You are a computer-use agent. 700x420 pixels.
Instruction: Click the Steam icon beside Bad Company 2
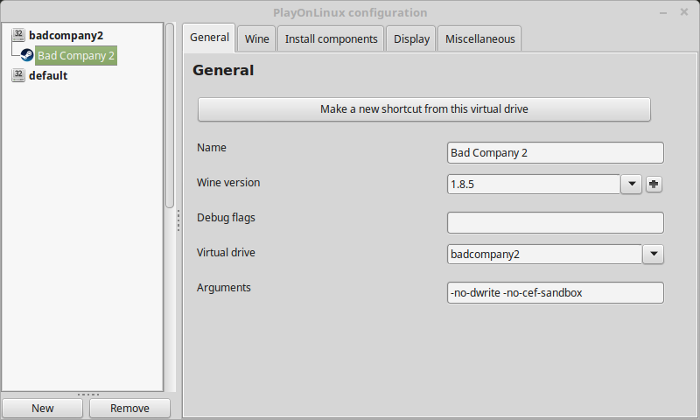[27, 55]
